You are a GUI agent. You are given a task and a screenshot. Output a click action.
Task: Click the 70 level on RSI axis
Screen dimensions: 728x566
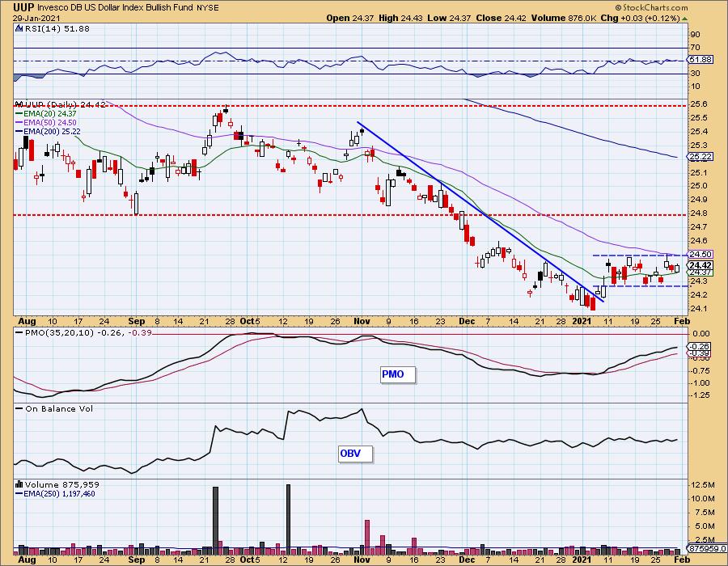(695, 48)
